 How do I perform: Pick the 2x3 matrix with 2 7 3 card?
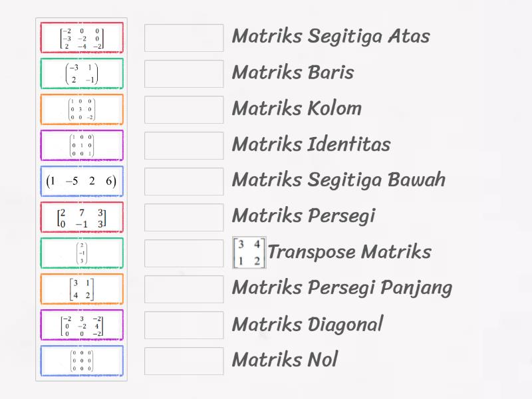click(82, 217)
